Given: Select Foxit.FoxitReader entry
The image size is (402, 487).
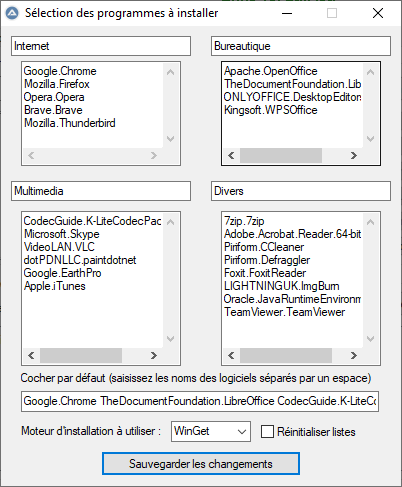Looking at the screenshot, I should pos(265,273).
